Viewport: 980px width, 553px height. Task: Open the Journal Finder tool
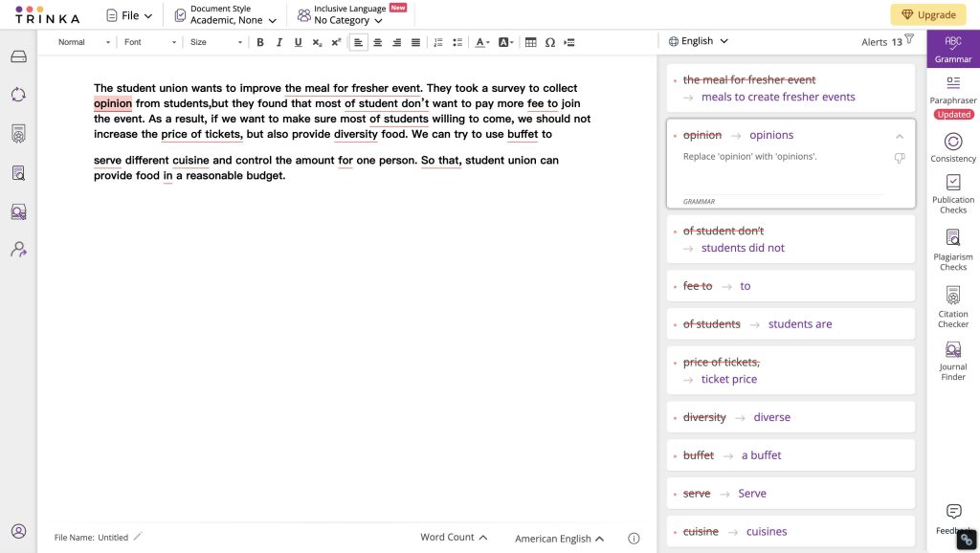pos(953,360)
